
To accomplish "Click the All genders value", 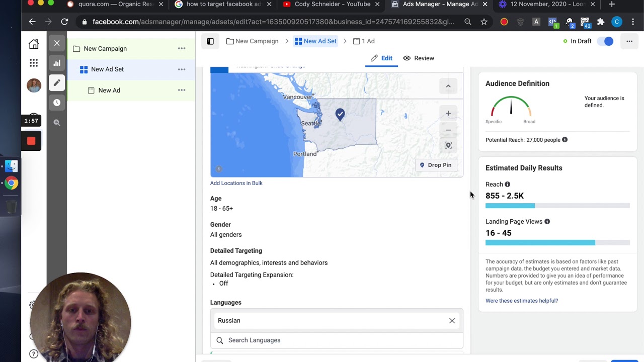I will coord(226,235).
